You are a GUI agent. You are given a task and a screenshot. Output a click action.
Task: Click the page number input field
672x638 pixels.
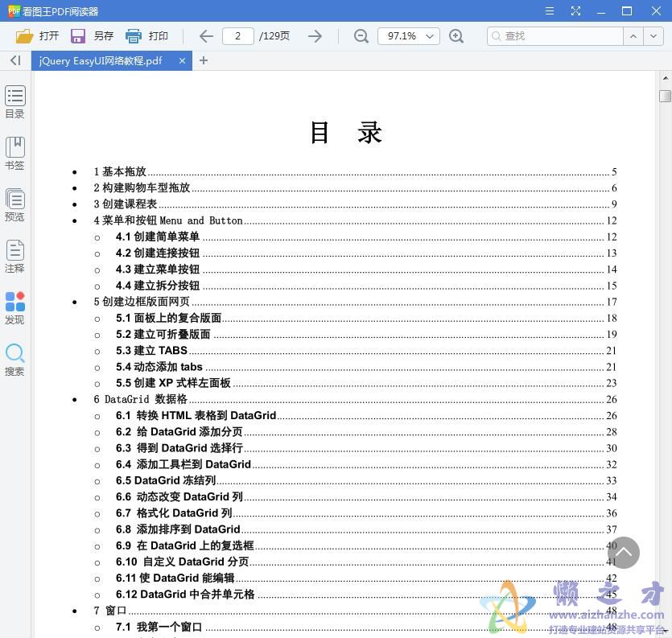tap(237, 35)
